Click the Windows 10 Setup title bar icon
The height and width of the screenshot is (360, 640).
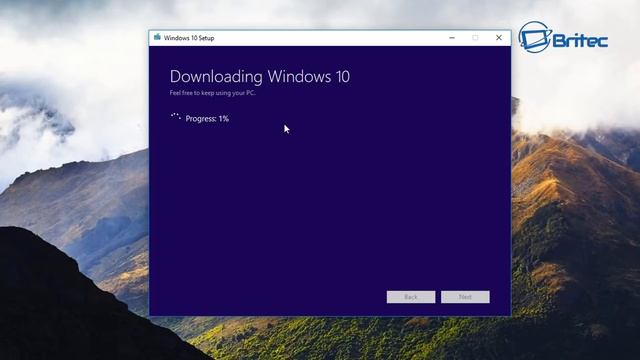(157, 38)
